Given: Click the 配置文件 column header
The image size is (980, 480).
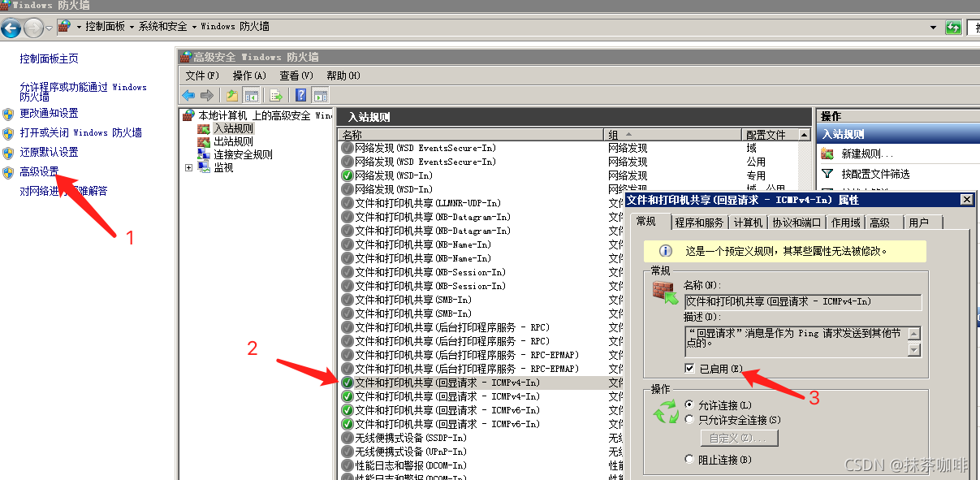Looking at the screenshot, I should pos(770,135).
